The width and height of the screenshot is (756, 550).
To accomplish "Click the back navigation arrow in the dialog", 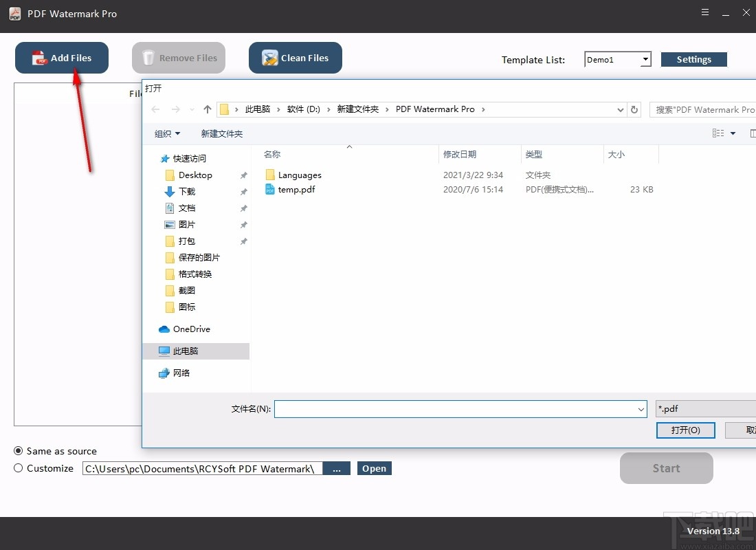I will pyautogui.click(x=155, y=109).
